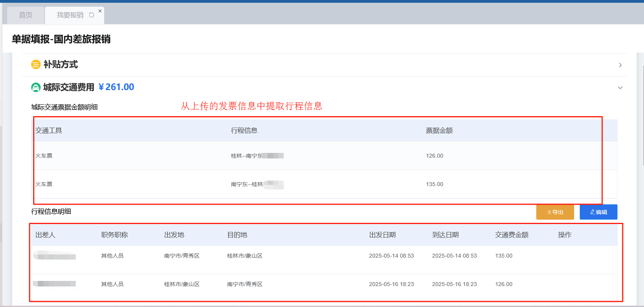
Task: Click the 编辑 edit button
Action: pyautogui.click(x=599, y=212)
